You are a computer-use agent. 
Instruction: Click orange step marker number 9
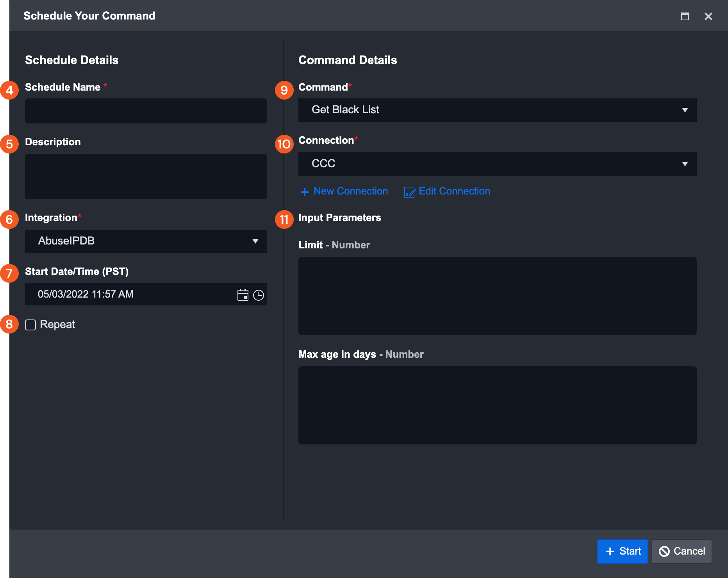(284, 90)
